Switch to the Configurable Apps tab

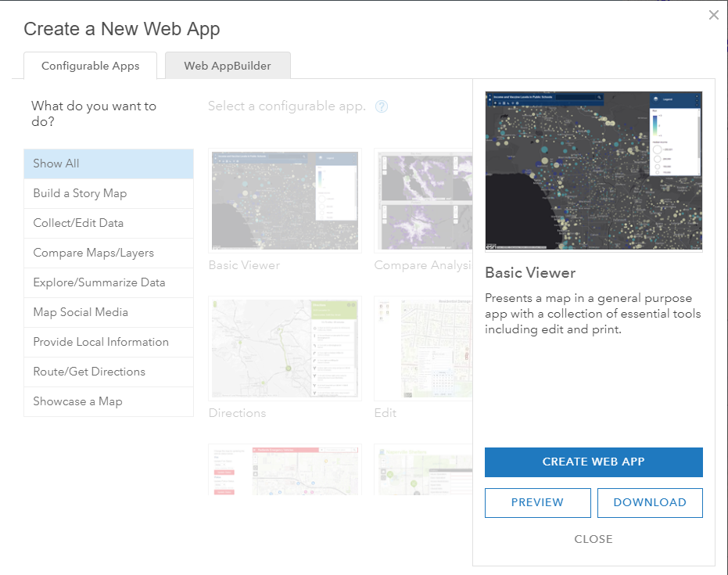click(90, 66)
